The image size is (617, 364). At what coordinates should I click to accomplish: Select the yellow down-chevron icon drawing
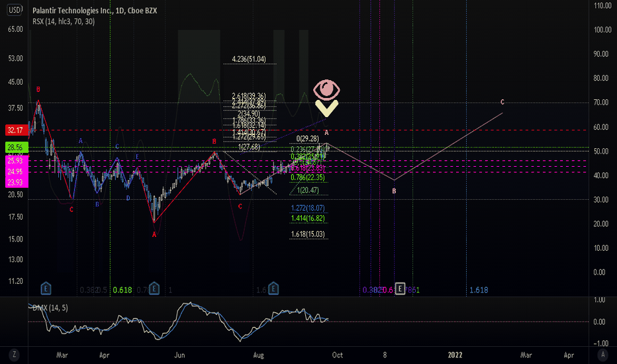tap(326, 109)
